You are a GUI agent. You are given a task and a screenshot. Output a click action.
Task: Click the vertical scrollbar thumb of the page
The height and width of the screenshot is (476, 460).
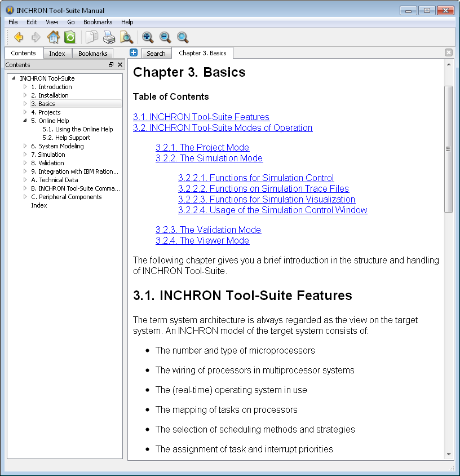tap(449, 149)
